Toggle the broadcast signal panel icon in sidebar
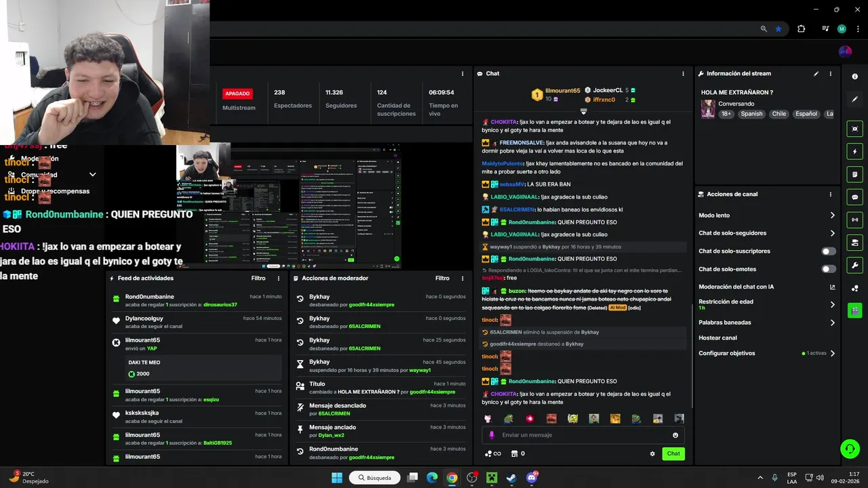Screen dimensions: 868x488 click(854, 220)
